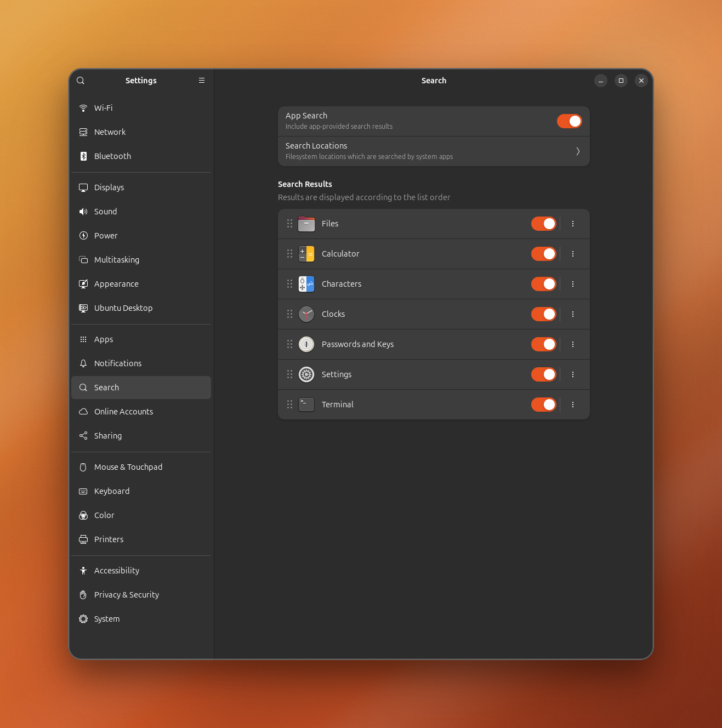The width and height of the screenshot is (722, 728).
Task: Click the Characters app icon
Action: [x=306, y=284]
